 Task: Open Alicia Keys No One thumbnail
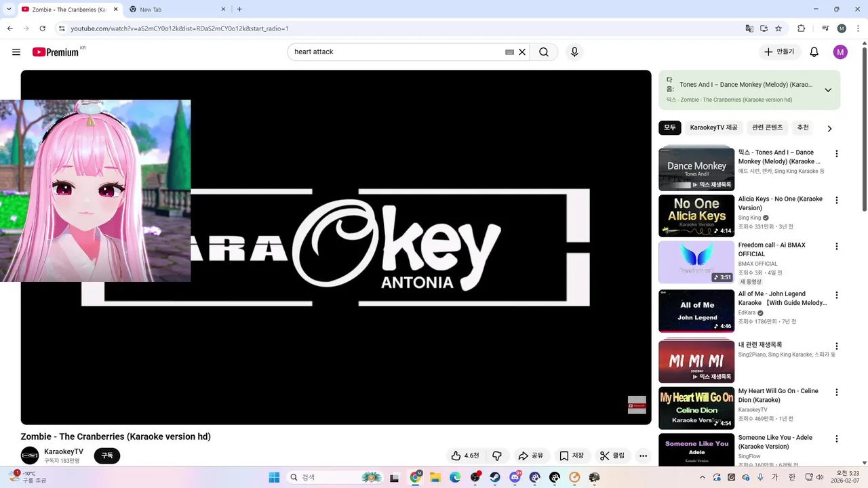[696, 216]
